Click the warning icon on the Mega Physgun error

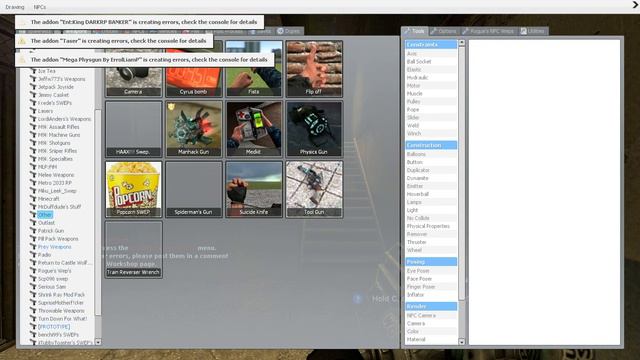22,60
